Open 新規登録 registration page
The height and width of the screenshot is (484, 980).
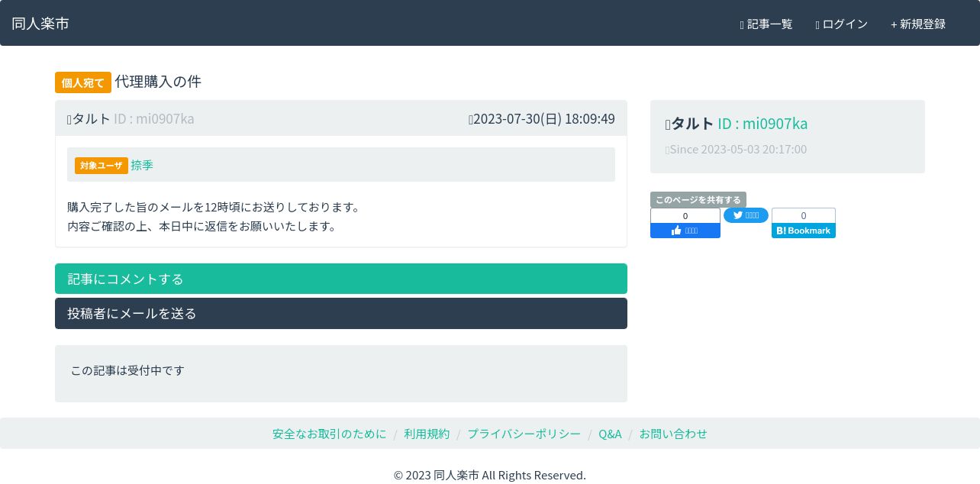(918, 24)
